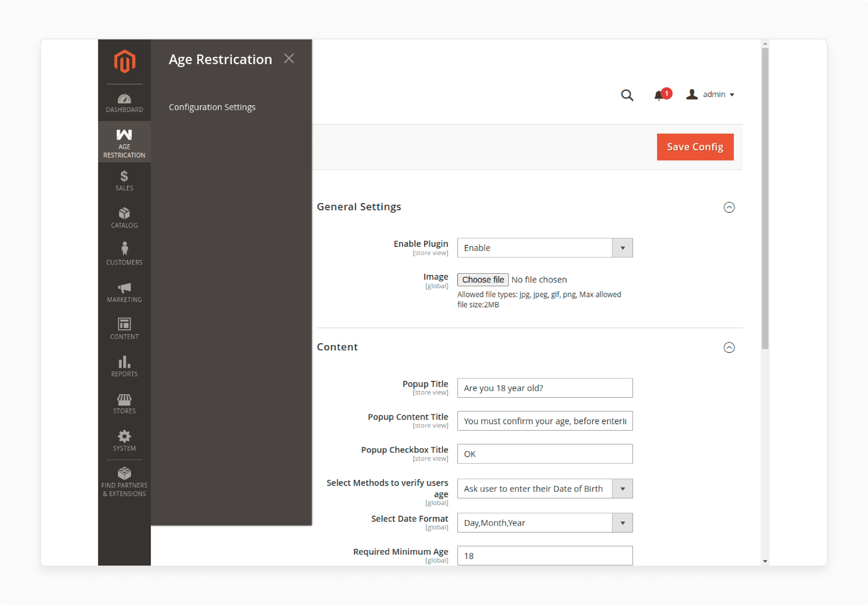Close the Age Restrication flyout panel
The height and width of the screenshot is (605, 868).
tap(289, 59)
